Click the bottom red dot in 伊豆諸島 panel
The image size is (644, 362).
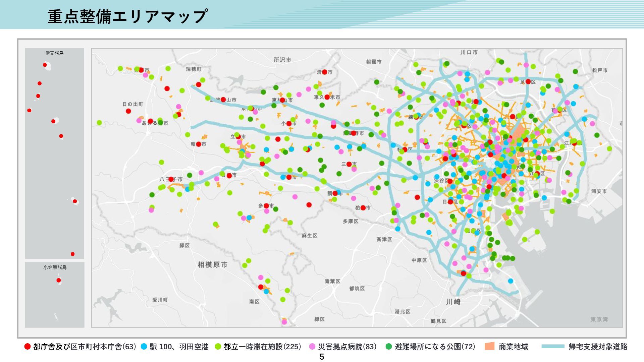coord(72,254)
